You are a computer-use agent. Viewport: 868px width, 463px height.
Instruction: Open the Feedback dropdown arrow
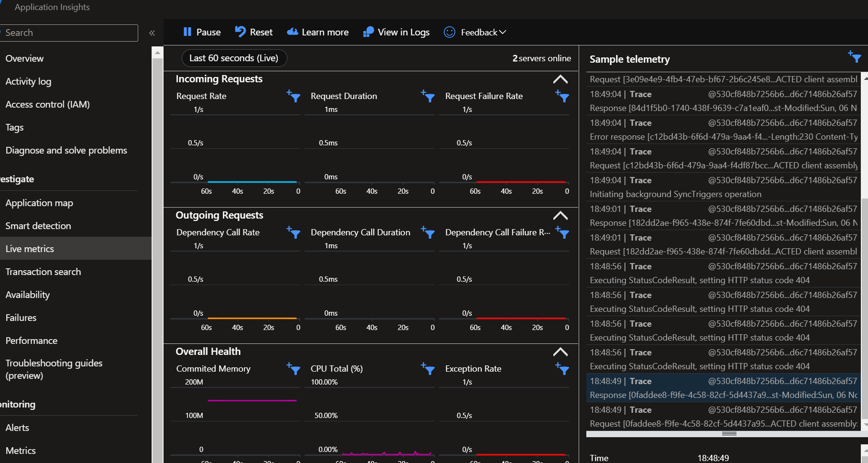(x=503, y=32)
